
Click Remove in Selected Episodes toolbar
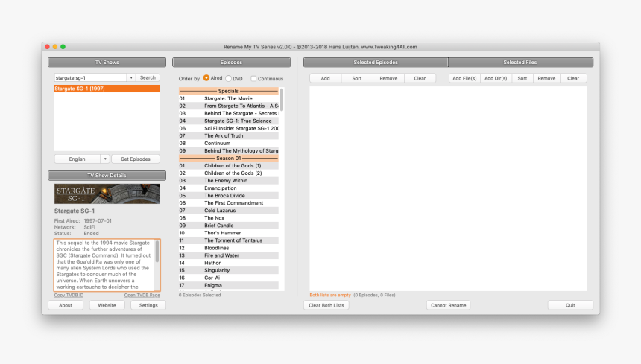[x=388, y=78]
